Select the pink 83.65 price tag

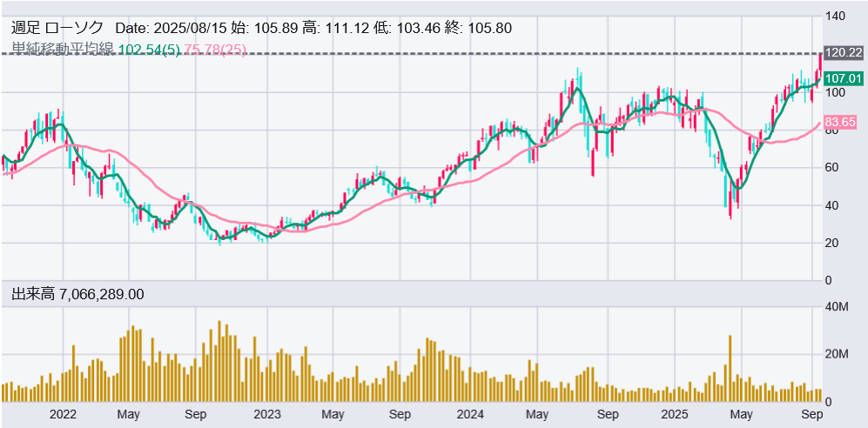point(840,123)
